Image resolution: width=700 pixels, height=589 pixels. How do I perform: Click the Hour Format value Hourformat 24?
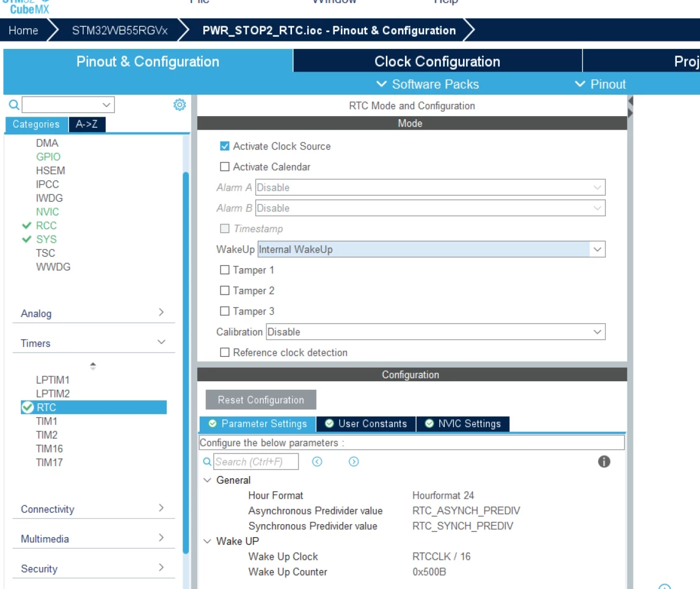443,496
